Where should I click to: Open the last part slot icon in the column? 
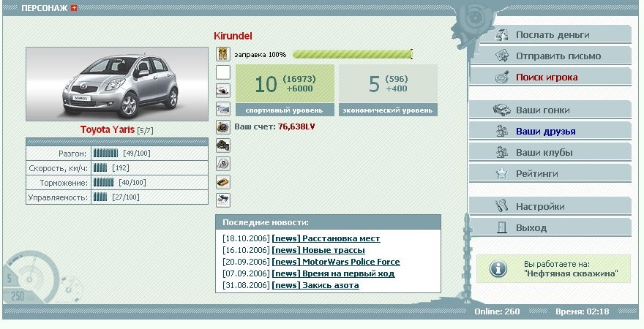pos(223,200)
